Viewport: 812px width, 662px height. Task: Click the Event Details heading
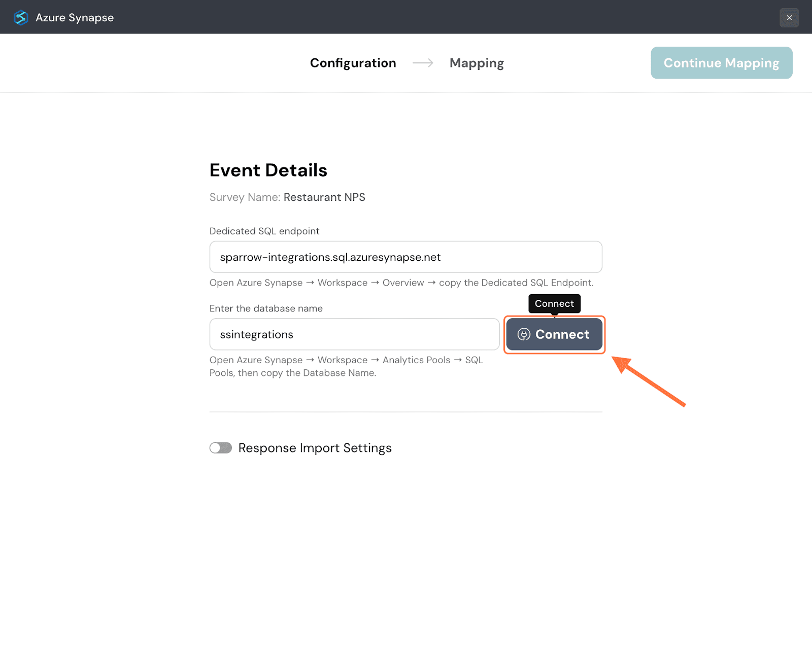pyautogui.click(x=268, y=170)
